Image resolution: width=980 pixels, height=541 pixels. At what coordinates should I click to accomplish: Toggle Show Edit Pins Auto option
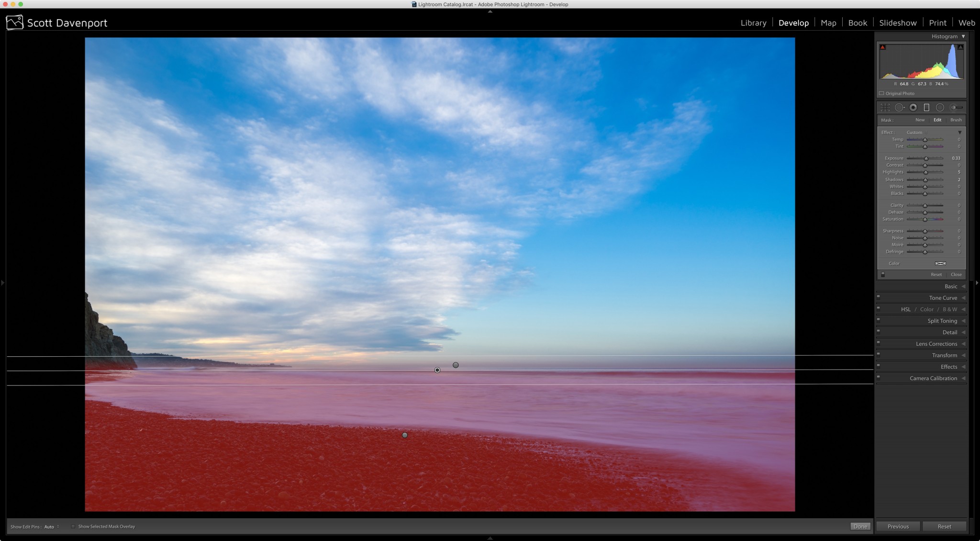pyautogui.click(x=52, y=526)
